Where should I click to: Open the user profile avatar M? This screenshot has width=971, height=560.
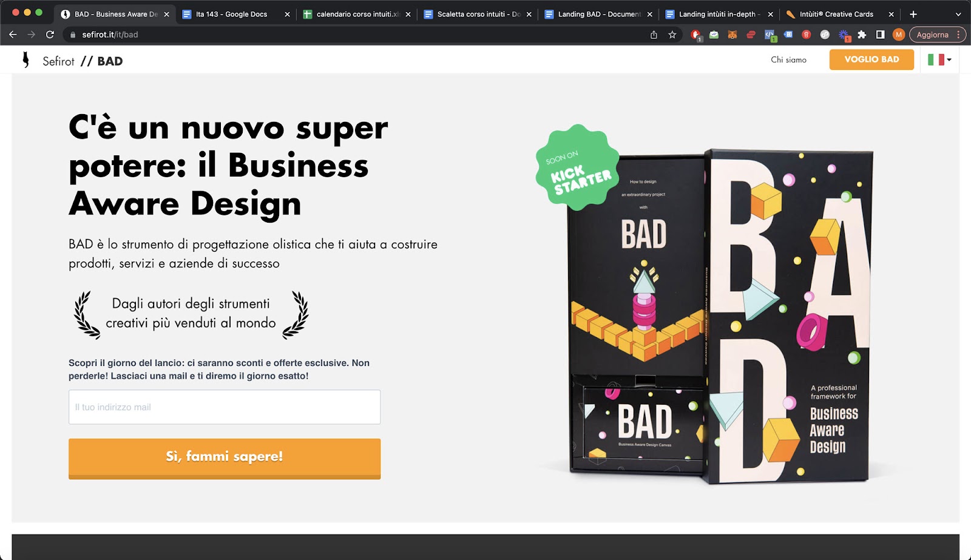[899, 35]
